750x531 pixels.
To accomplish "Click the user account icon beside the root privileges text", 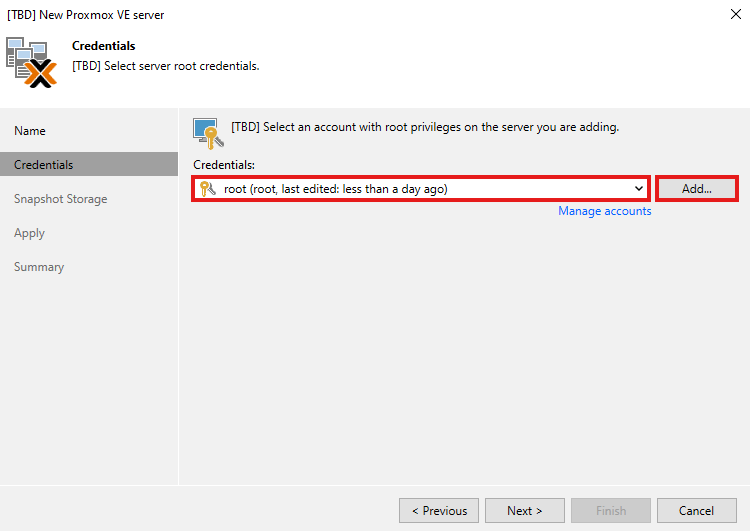I will [x=207, y=131].
